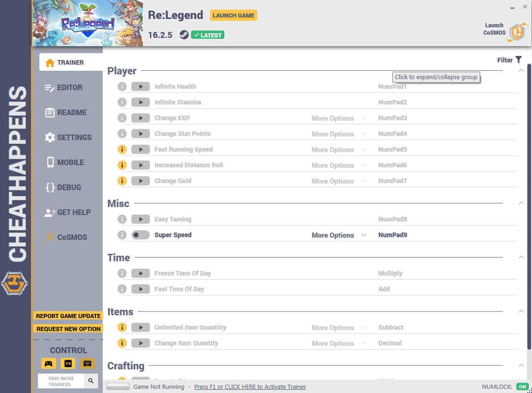Click the Steam platform icon

(184, 35)
